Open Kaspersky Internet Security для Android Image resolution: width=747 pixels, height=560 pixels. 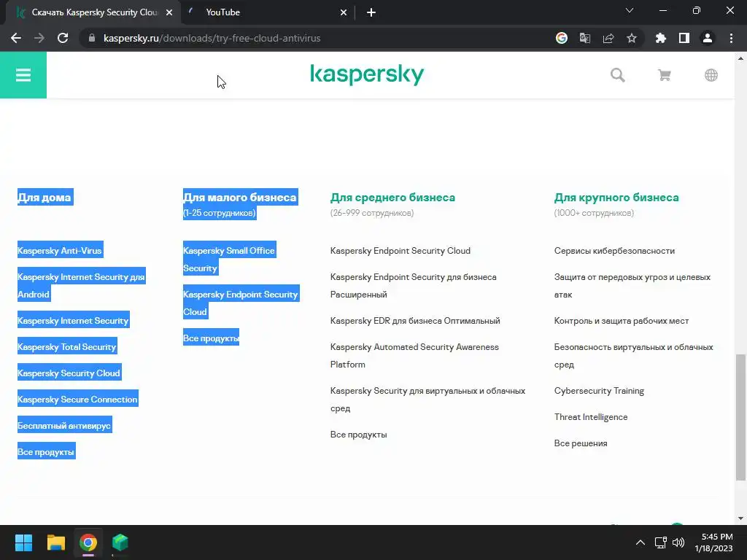(81, 285)
